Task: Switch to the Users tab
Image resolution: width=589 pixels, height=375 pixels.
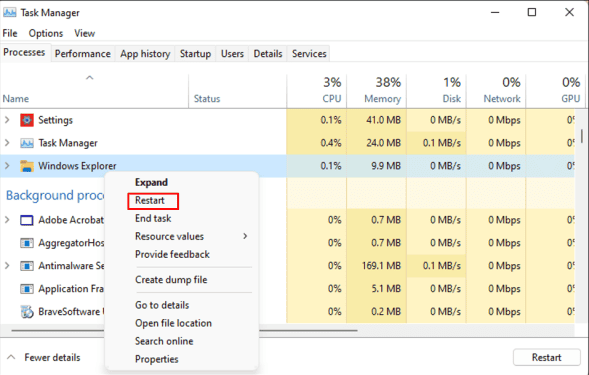Action: coord(232,54)
